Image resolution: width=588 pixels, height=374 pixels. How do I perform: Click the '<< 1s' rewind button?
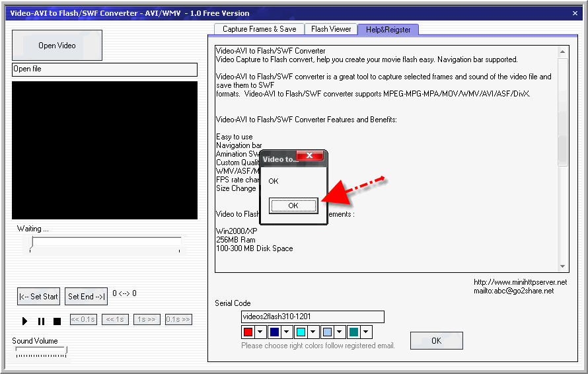tap(115, 320)
